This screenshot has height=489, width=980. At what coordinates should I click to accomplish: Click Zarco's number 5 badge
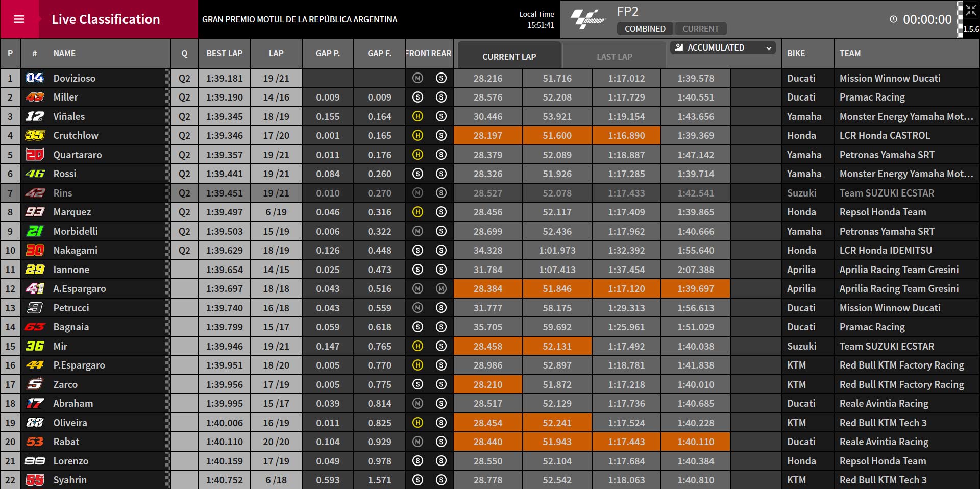(35, 384)
